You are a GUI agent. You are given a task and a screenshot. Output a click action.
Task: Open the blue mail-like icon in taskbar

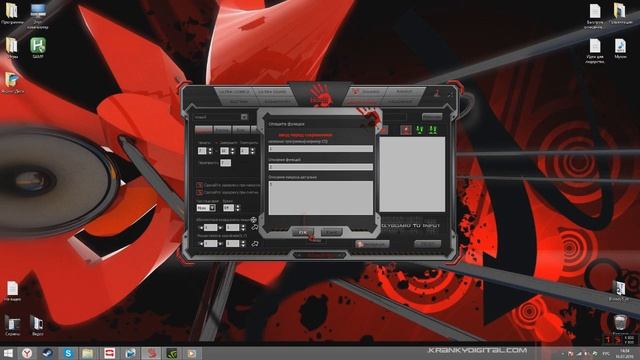click(x=130, y=353)
